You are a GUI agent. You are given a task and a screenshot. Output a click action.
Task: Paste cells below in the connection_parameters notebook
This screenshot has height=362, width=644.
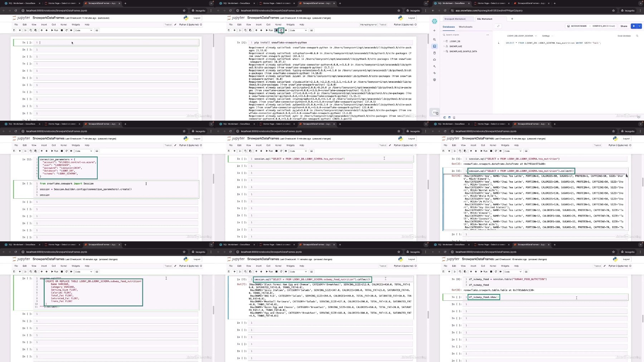(x=35, y=151)
